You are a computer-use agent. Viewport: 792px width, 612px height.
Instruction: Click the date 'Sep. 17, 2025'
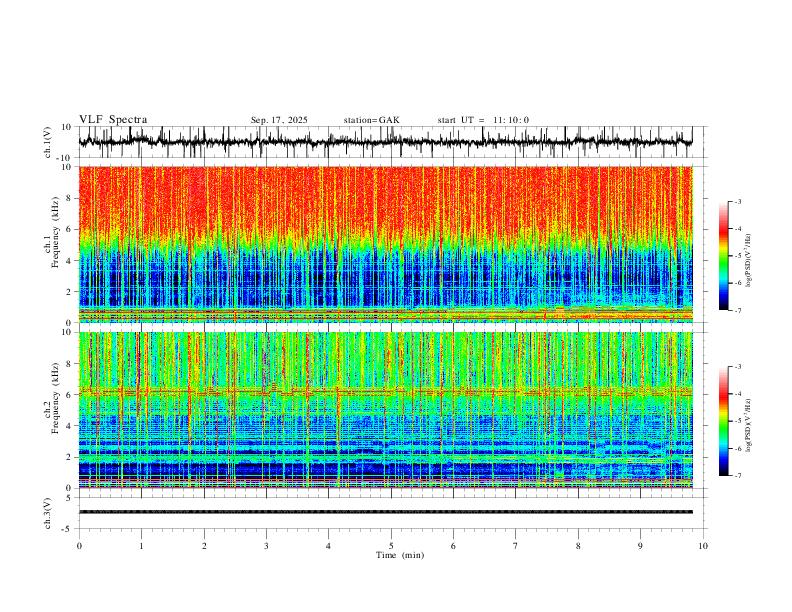pos(279,120)
